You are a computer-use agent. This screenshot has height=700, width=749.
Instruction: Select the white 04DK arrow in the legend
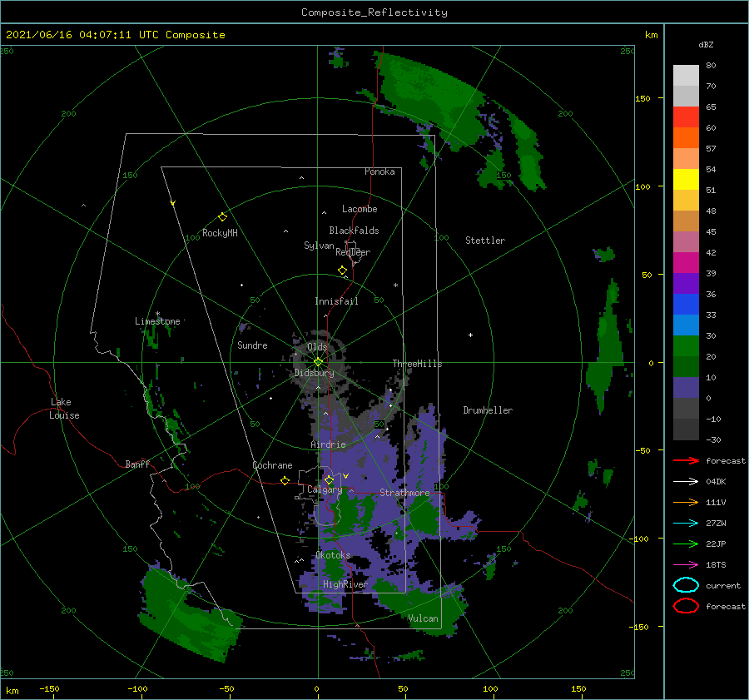click(x=686, y=482)
